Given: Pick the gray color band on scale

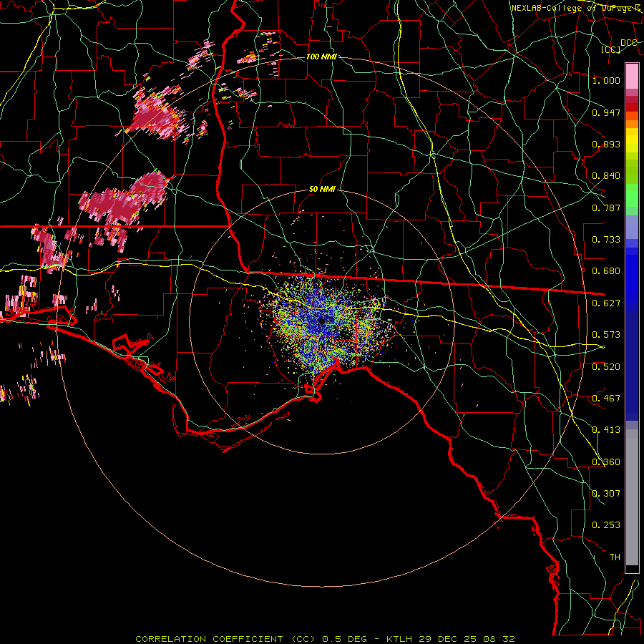Looking at the screenshot, I should click(632, 497).
